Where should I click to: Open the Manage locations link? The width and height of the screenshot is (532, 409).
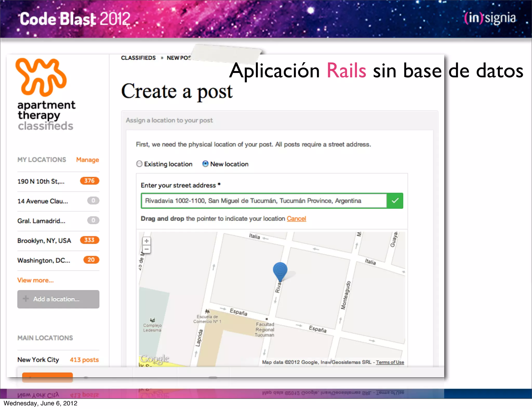(88, 160)
